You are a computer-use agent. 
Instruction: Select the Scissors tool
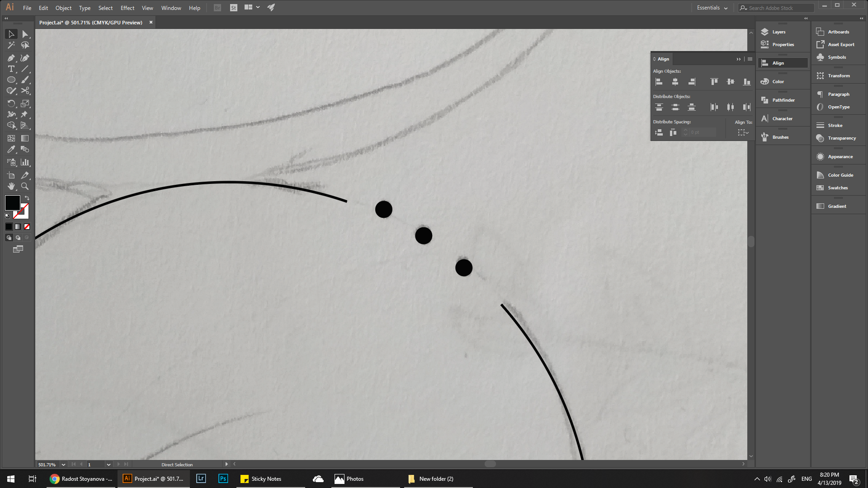tap(25, 91)
